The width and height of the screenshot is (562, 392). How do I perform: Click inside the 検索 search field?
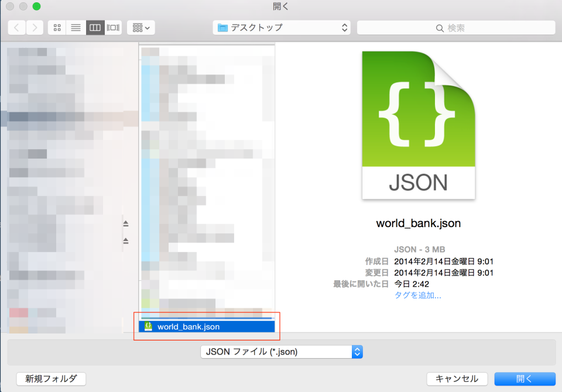(x=468, y=27)
